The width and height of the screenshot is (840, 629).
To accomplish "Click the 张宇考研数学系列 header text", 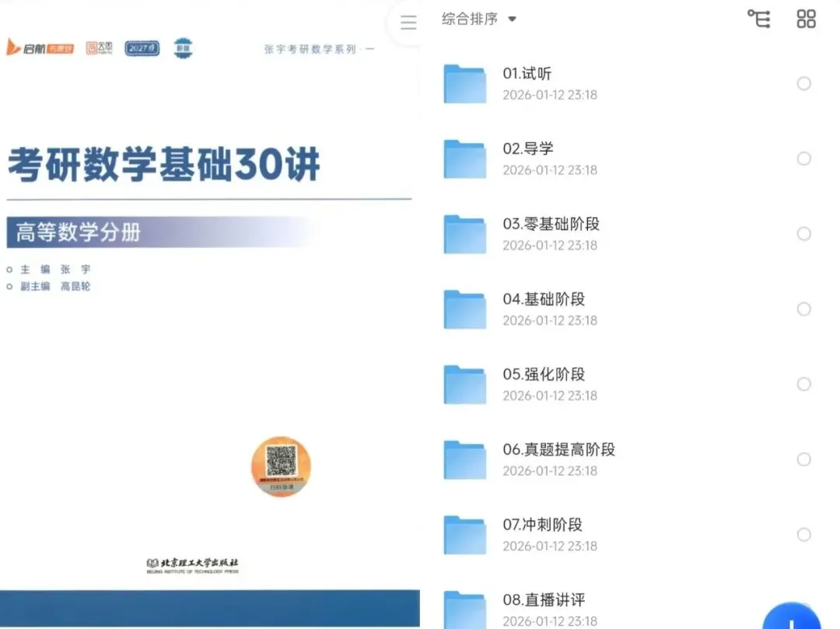I will coord(320,49).
